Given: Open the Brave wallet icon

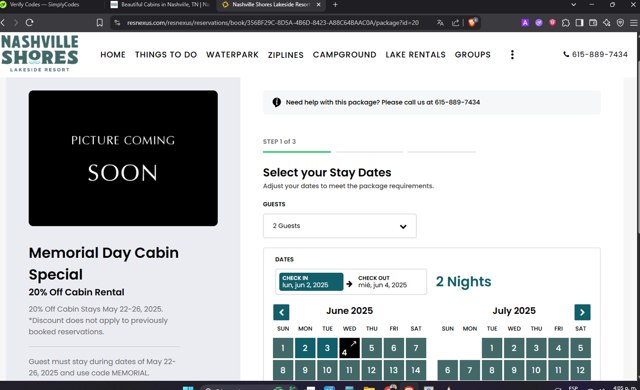Looking at the screenshot, I should [x=593, y=23].
